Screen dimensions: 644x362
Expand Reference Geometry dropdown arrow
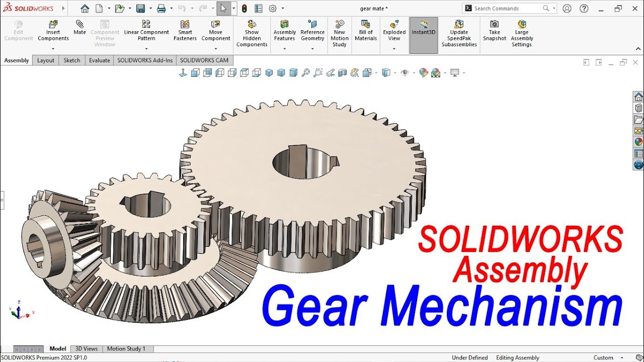pyautogui.click(x=312, y=49)
